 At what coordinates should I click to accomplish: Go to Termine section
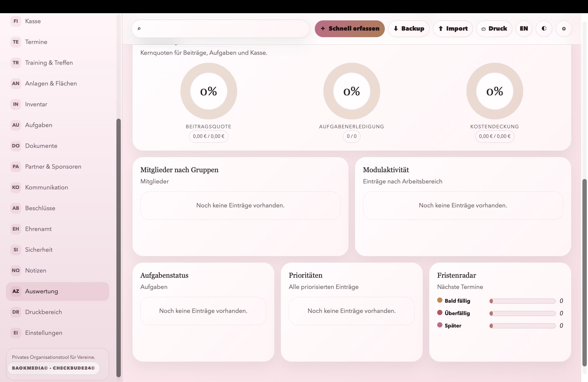point(58,42)
